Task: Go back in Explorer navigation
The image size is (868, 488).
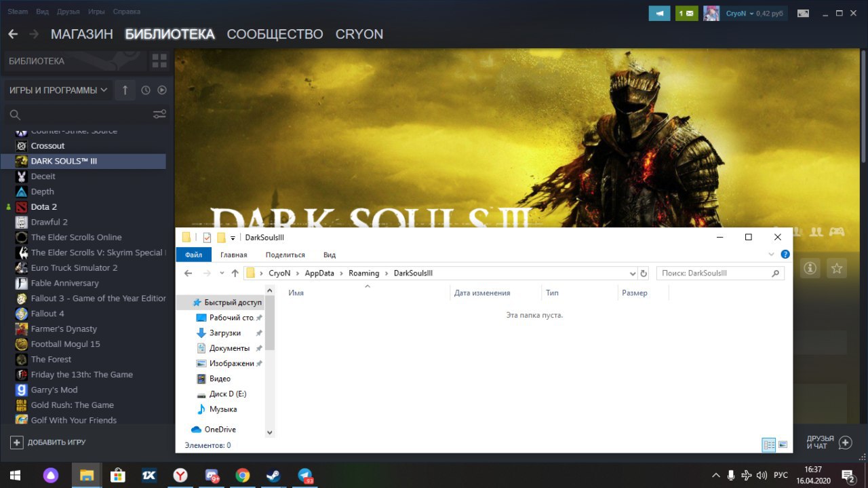Action: coord(189,273)
